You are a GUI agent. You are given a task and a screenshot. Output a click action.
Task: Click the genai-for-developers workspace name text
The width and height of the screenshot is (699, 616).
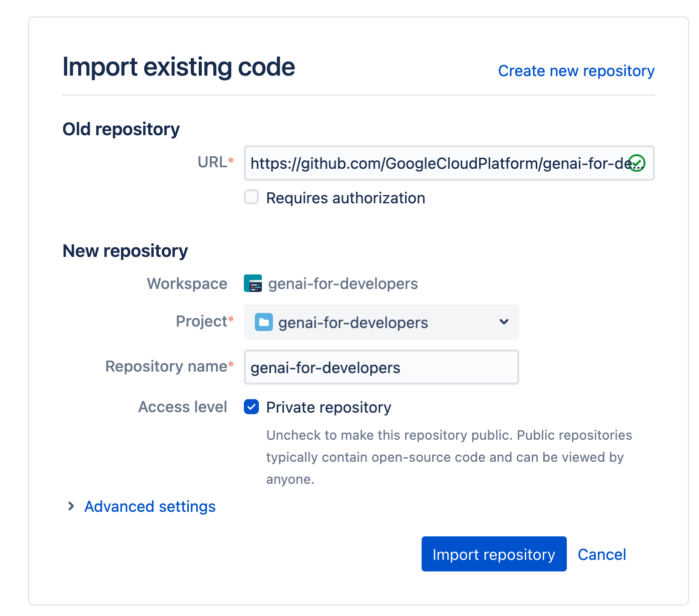pyautogui.click(x=343, y=284)
